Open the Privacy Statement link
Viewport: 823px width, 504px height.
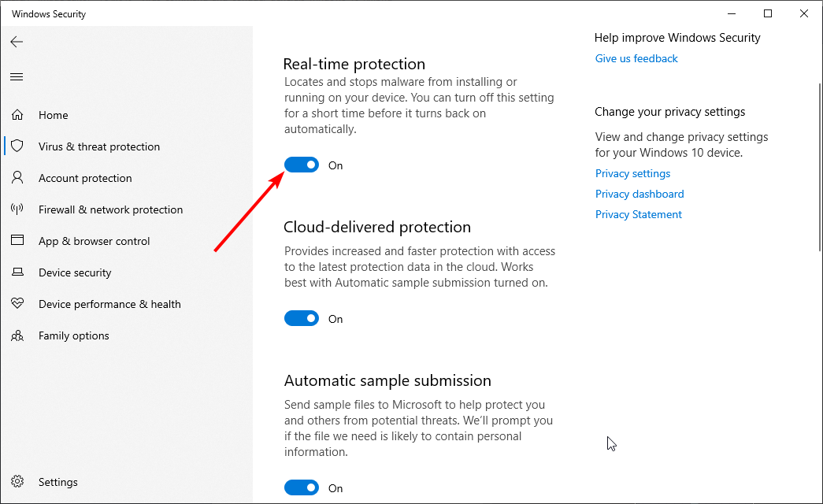(638, 214)
